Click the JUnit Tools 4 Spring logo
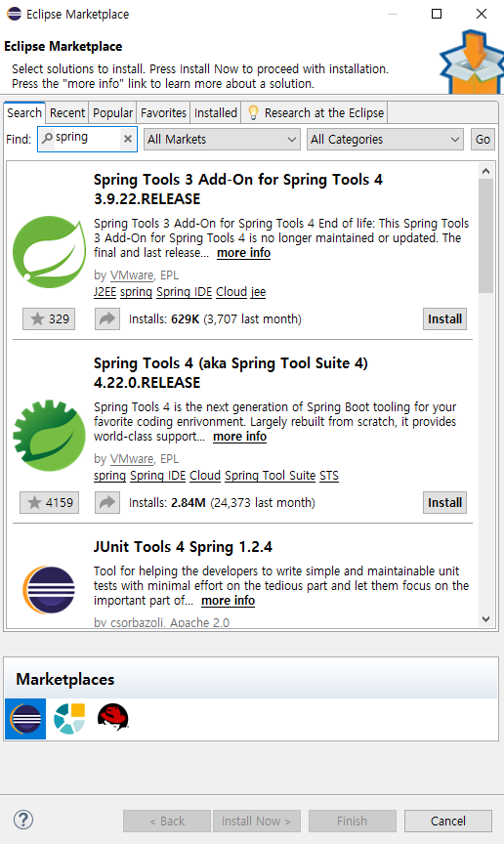Image resolution: width=504 pixels, height=844 pixels. coord(49,590)
